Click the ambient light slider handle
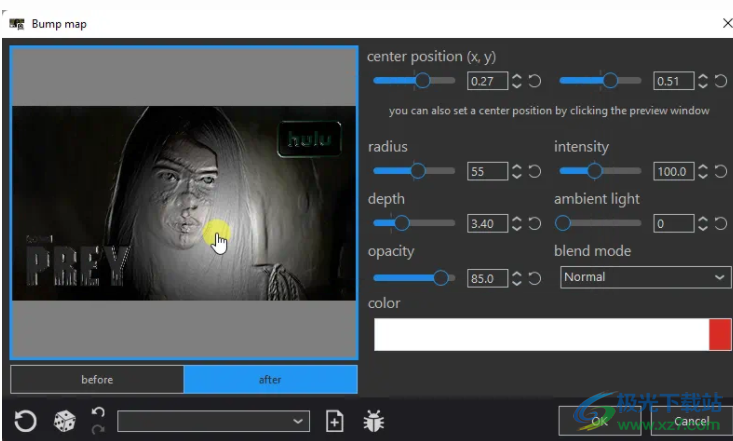The image size is (733, 441). (x=563, y=223)
